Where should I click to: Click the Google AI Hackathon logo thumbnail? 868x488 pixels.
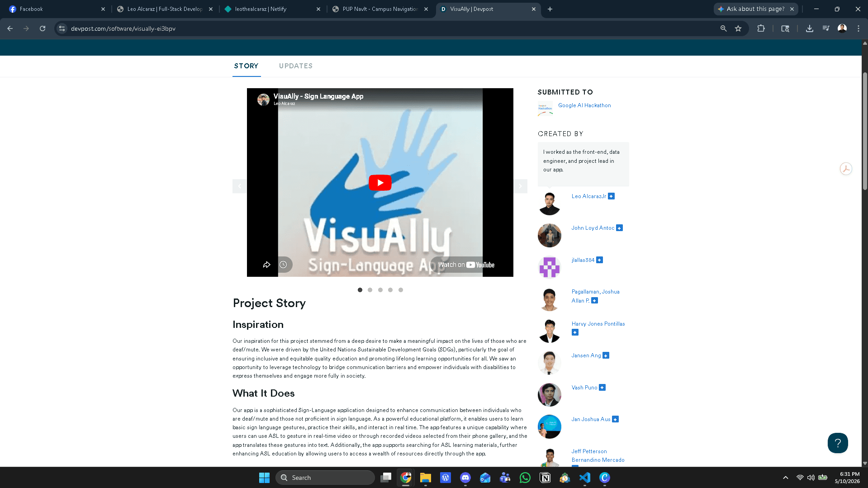click(x=545, y=109)
